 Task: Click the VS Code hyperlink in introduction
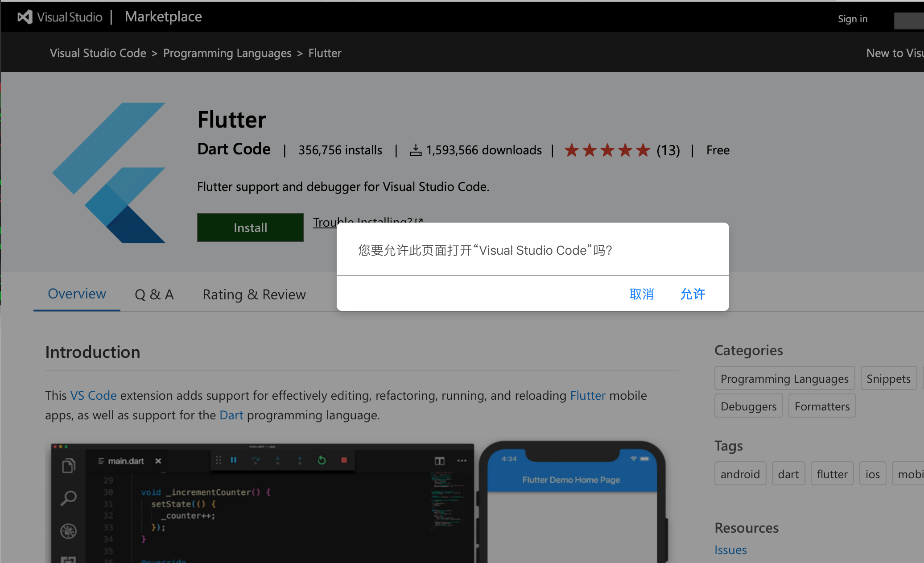[92, 395]
